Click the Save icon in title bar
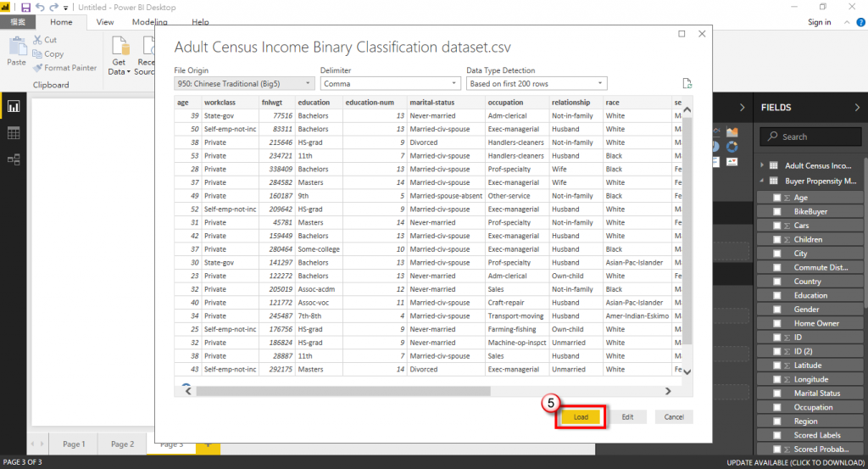This screenshot has height=469, width=868. tap(26, 7)
